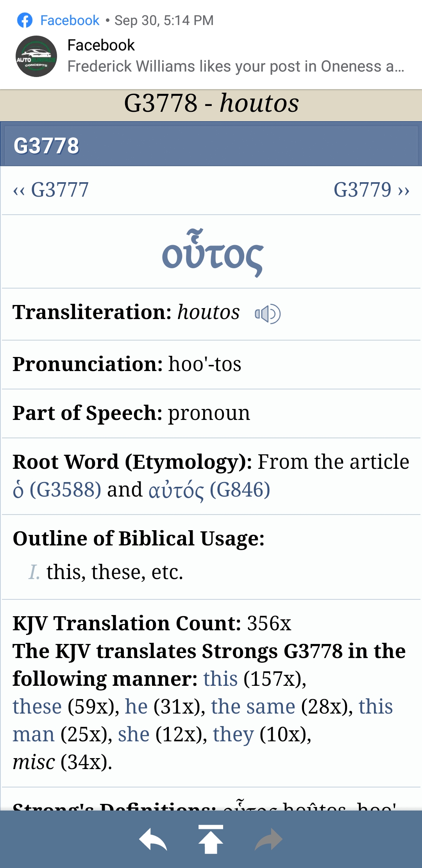Tap the G3778 blue header bar
The width and height of the screenshot is (422, 868).
point(211,145)
